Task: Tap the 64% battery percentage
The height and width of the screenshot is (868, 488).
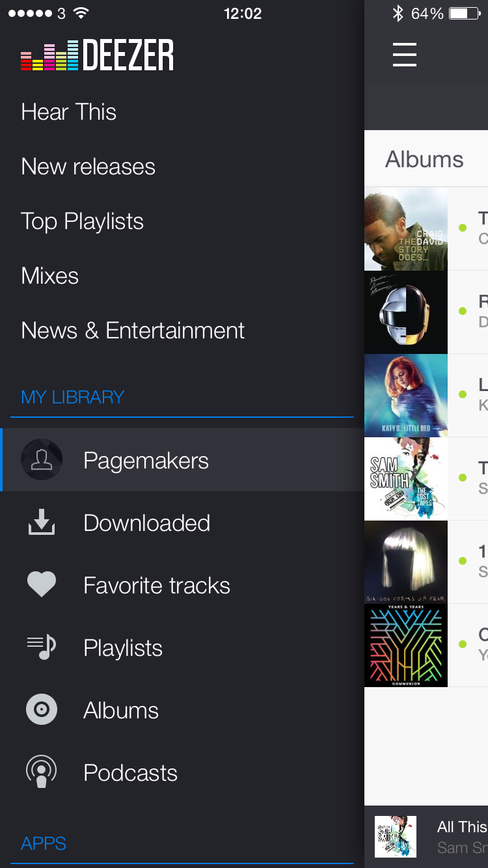Action: pos(427,14)
